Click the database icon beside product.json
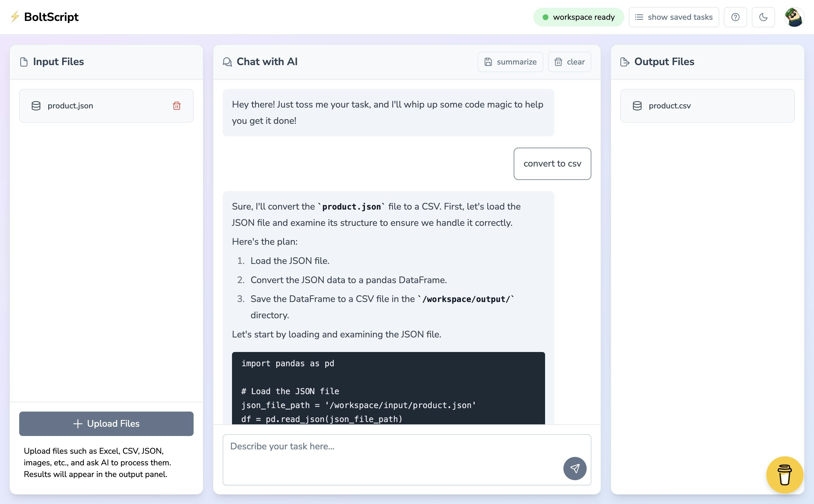The width and height of the screenshot is (814, 504). 36,106
